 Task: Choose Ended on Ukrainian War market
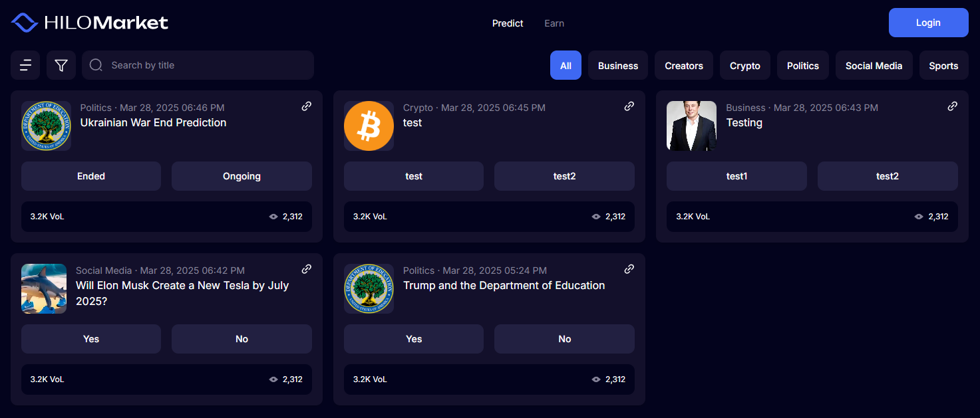click(91, 176)
